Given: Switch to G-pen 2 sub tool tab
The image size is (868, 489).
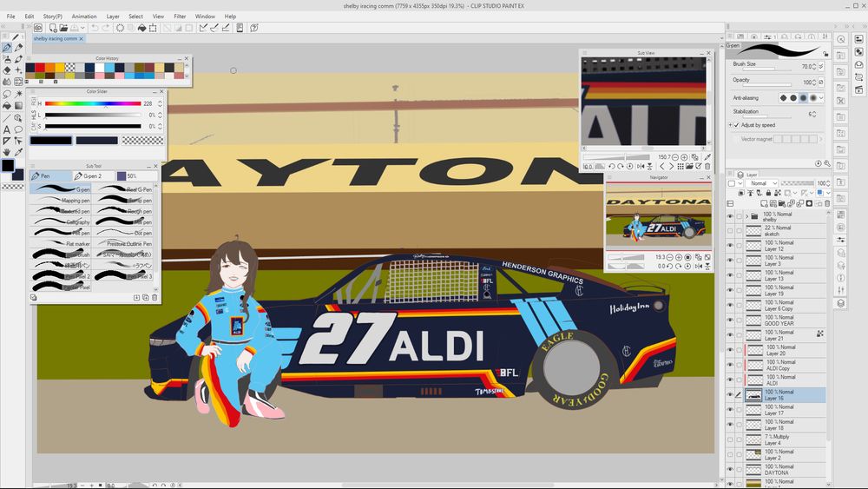Looking at the screenshot, I should tap(94, 176).
